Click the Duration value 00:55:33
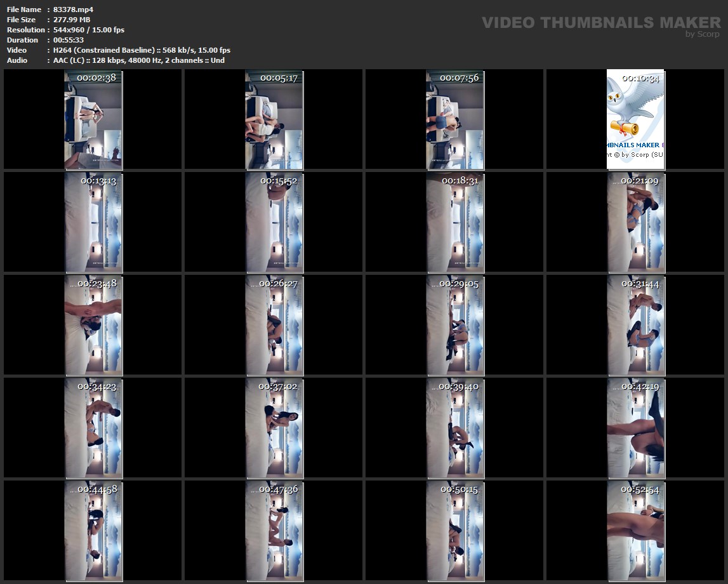The width and height of the screenshot is (728, 584). (69, 40)
